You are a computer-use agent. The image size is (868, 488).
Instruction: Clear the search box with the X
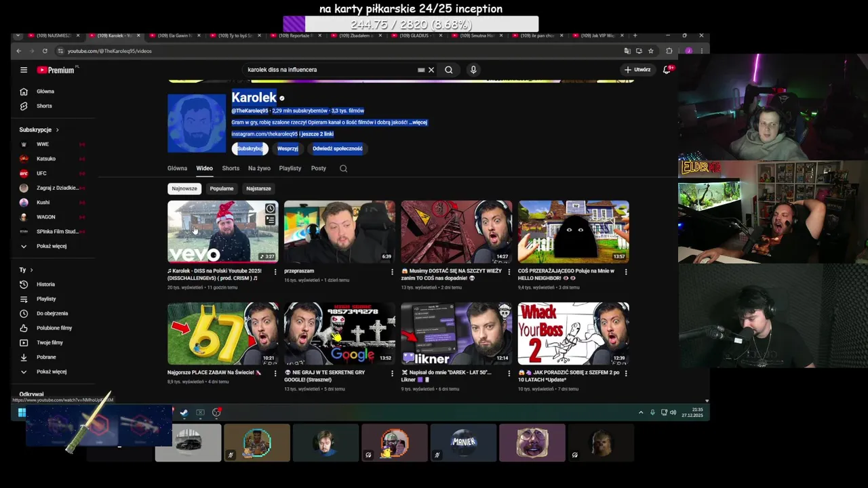[431, 70]
